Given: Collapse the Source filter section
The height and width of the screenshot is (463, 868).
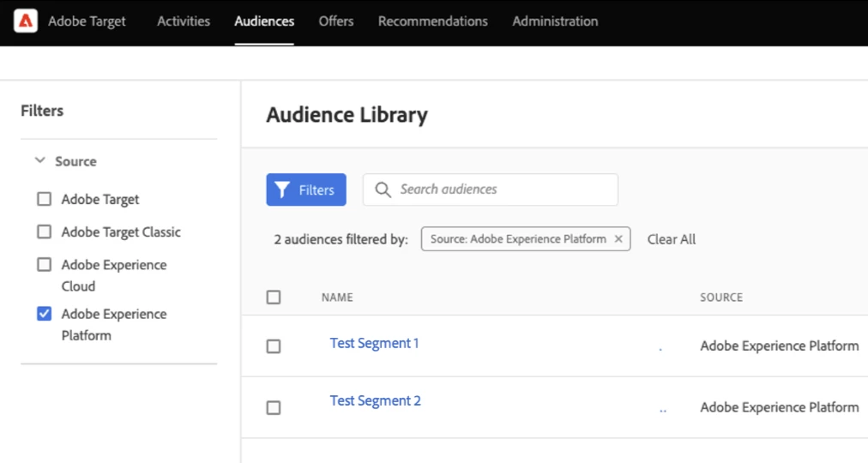Looking at the screenshot, I should coord(39,161).
